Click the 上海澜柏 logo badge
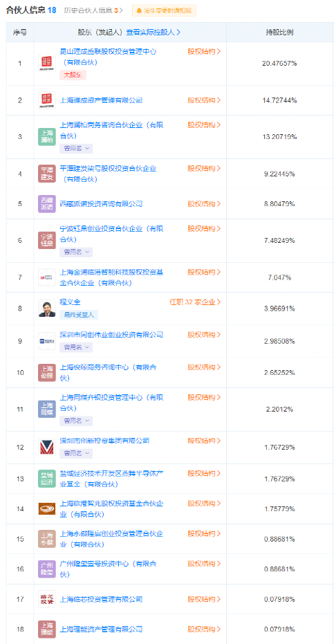The image size is (334, 644). coord(47,137)
